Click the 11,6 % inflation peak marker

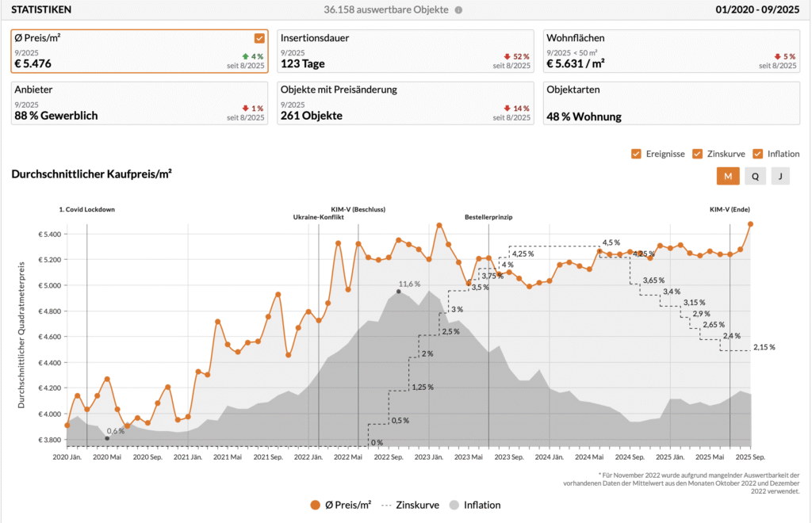coord(399,292)
